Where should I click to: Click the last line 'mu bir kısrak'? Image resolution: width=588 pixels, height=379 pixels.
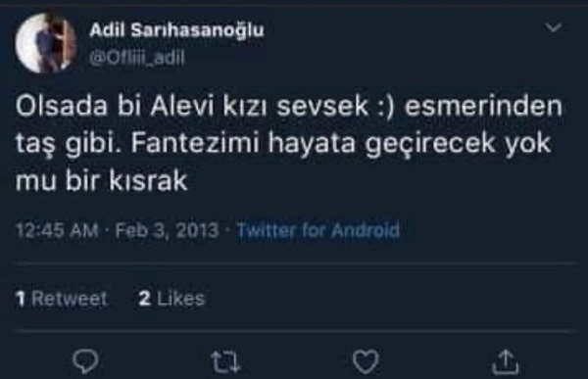(101, 181)
